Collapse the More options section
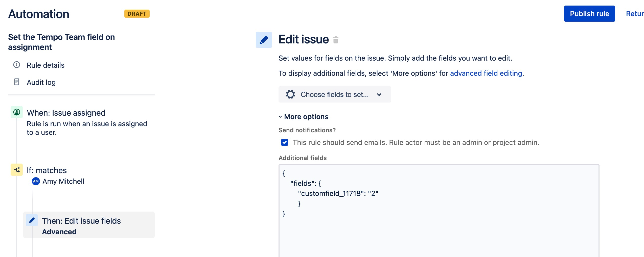644x257 pixels. [x=303, y=117]
